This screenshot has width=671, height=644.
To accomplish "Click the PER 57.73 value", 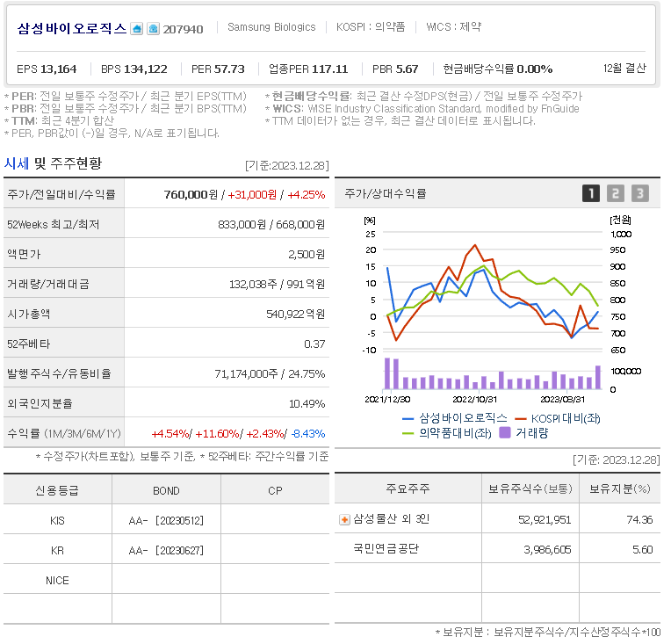I will click(218, 69).
